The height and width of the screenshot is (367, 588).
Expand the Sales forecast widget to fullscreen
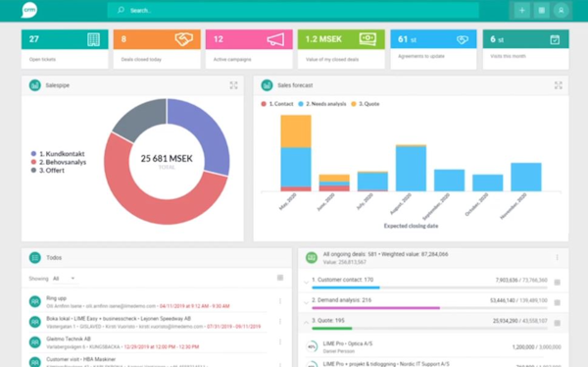(559, 85)
